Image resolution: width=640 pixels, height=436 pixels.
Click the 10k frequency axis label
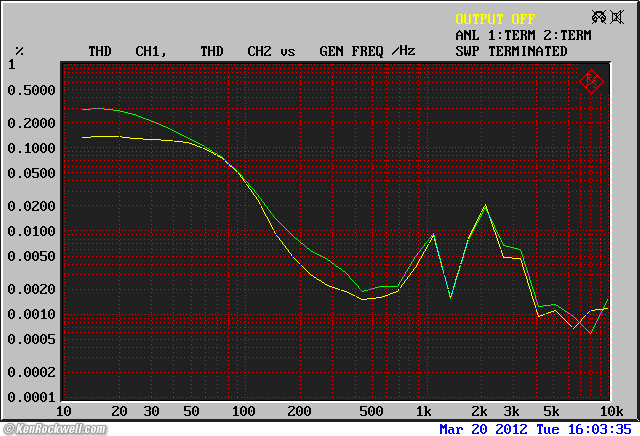611,411
